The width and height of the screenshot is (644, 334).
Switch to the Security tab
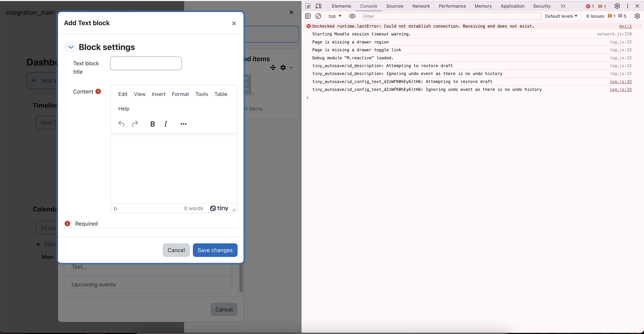pos(542,6)
